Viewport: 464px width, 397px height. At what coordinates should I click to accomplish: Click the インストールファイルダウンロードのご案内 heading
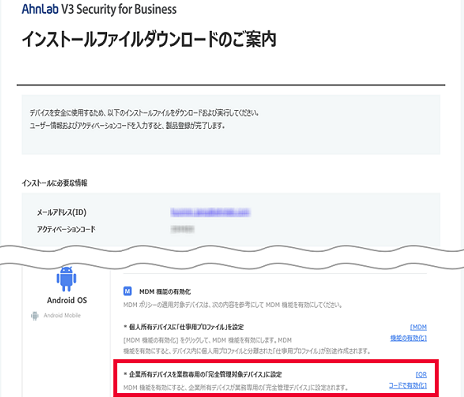click(149, 39)
